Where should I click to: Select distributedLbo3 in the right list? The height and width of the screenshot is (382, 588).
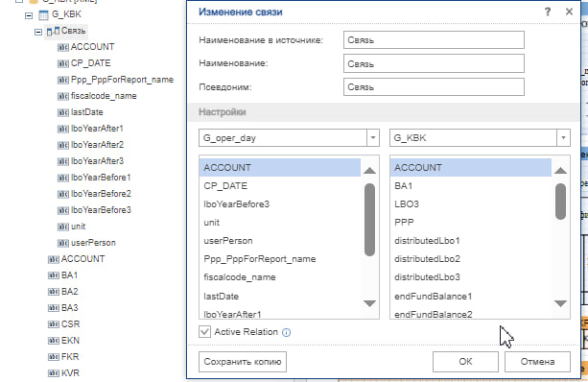coord(471,277)
